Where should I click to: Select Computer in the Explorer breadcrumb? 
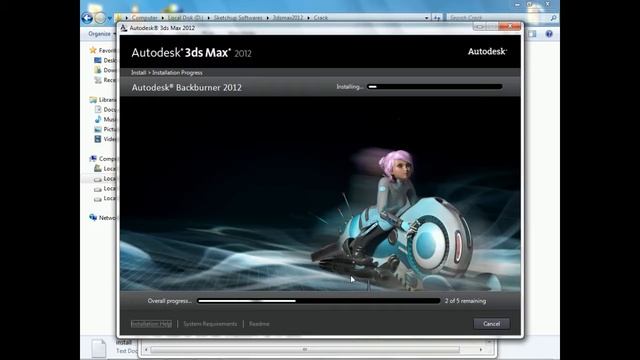144,18
